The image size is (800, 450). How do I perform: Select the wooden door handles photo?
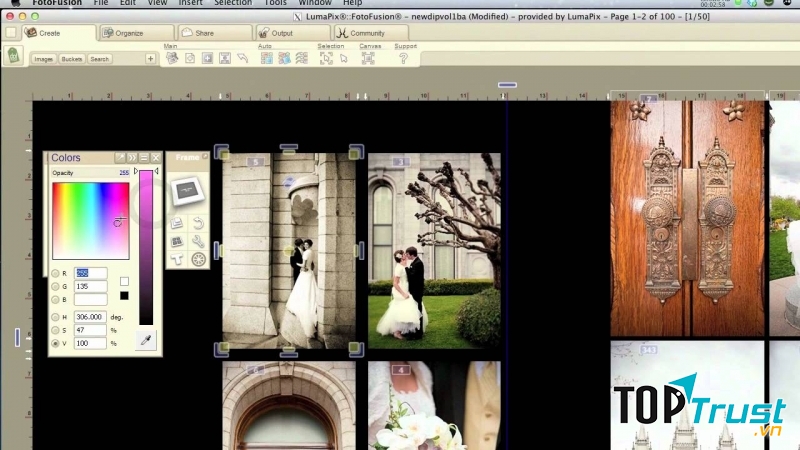[x=687, y=219]
